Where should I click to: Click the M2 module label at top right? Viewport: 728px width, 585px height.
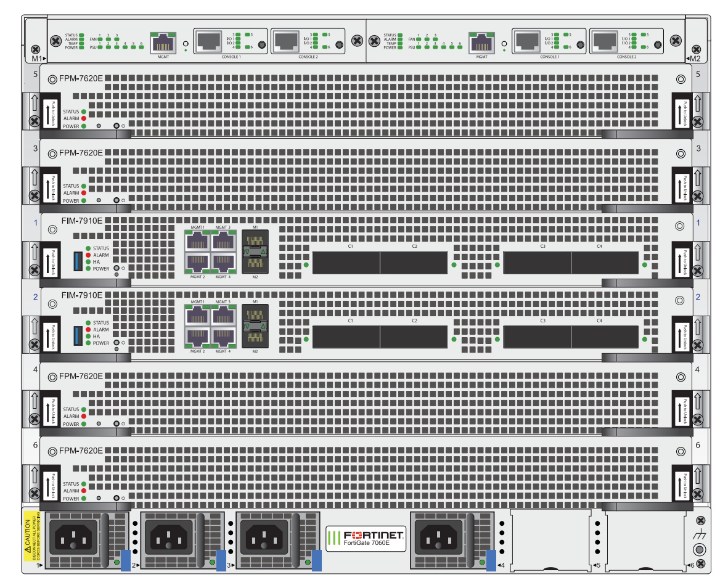point(695,59)
